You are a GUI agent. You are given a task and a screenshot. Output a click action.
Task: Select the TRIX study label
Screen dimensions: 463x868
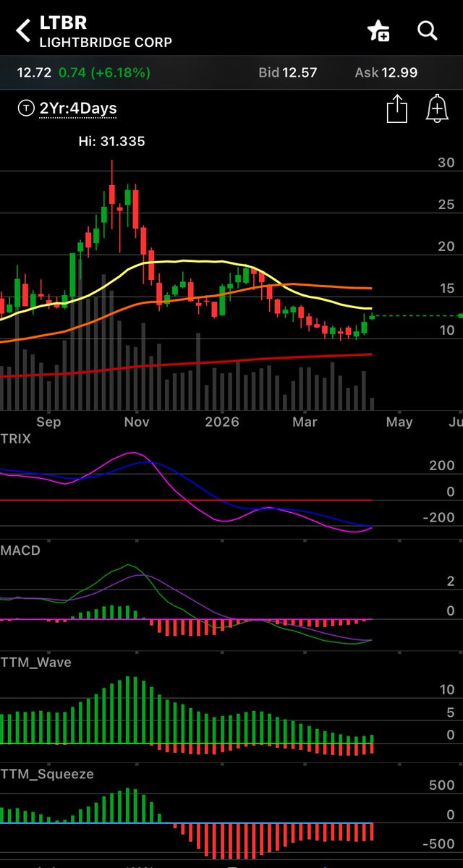[x=16, y=438]
